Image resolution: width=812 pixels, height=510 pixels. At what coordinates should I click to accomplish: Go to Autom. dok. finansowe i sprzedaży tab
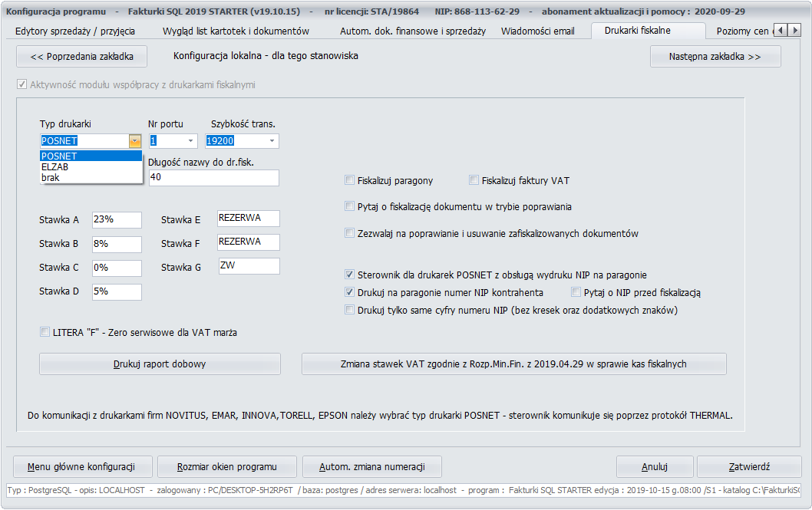click(x=413, y=31)
